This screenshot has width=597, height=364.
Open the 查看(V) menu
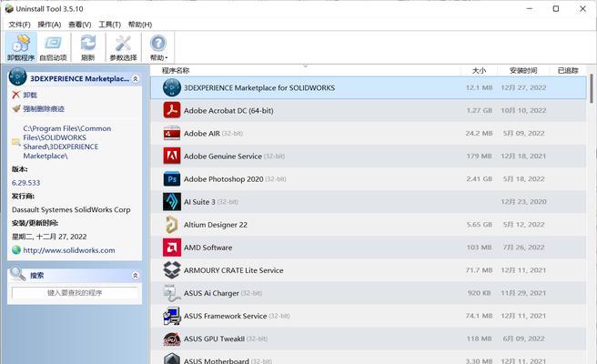point(79,25)
